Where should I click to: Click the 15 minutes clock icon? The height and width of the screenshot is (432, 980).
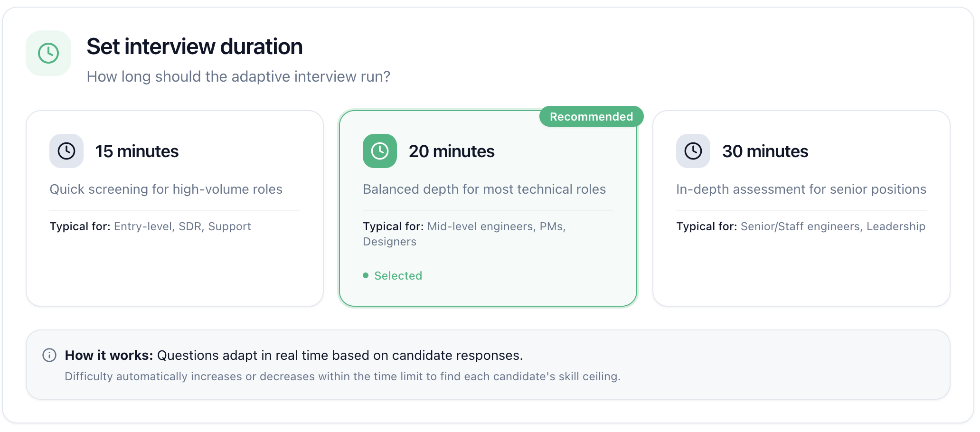coord(66,151)
